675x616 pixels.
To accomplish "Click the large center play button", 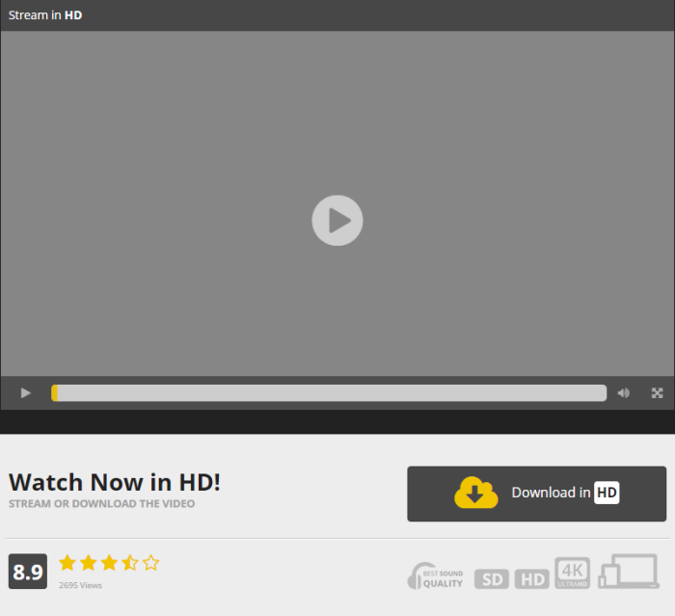I will pyautogui.click(x=337, y=221).
